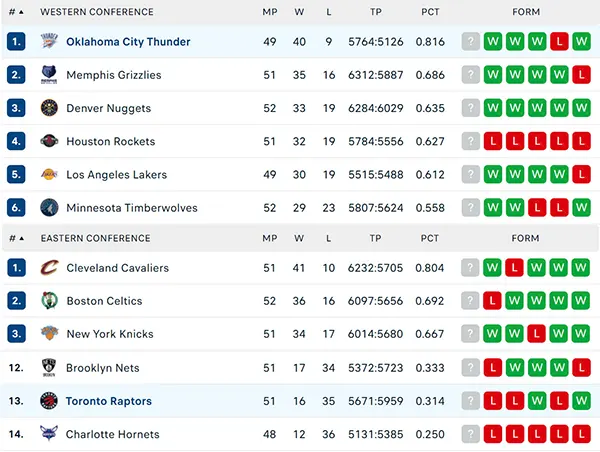The height and width of the screenshot is (452, 600).
Task: Click the green W badge in Raptors row's middle
Action: click(x=537, y=401)
